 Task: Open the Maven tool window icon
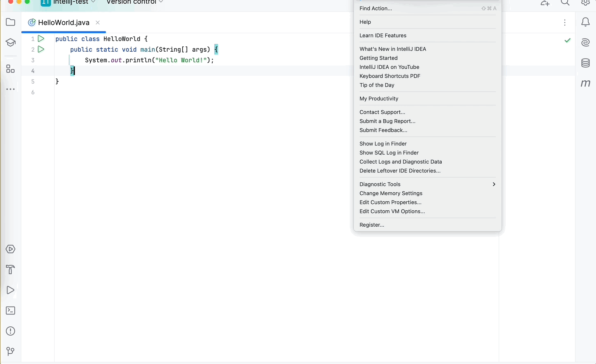pos(586,83)
